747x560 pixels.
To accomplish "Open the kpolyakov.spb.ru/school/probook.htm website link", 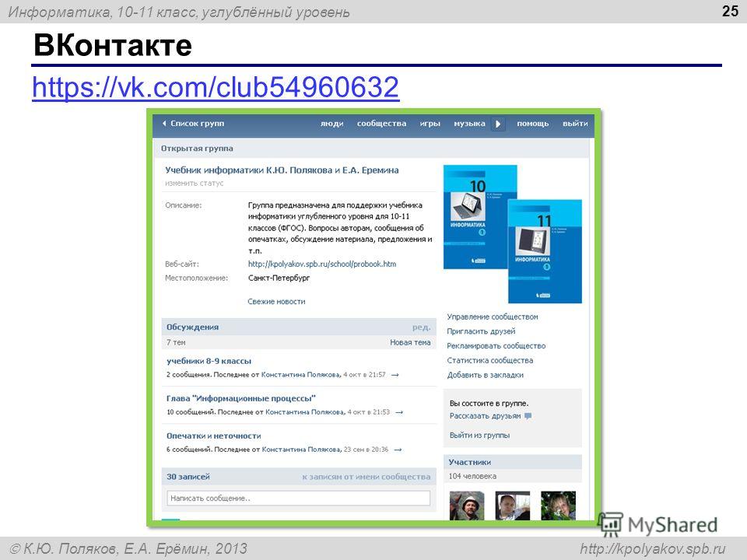I will [322, 264].
